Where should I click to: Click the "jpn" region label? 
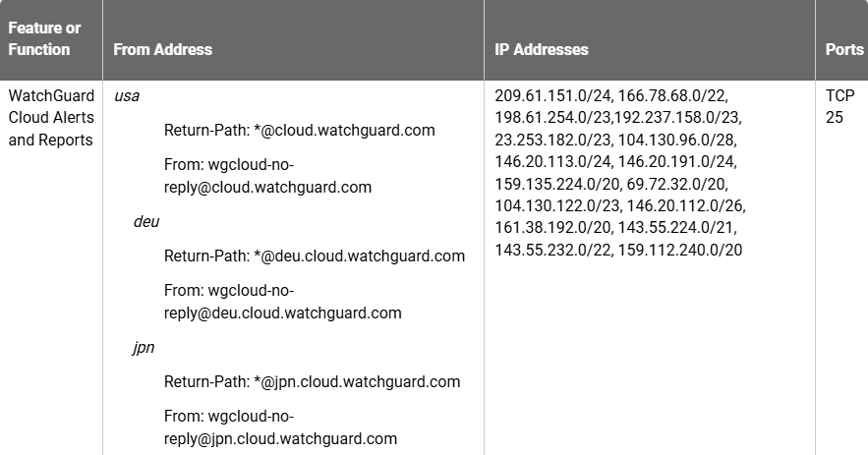144,348
